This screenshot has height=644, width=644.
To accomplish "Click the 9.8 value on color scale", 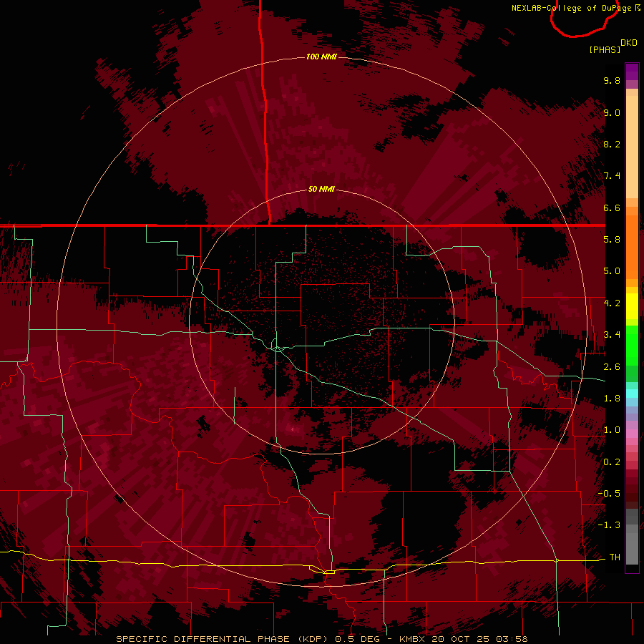I will (612, 80).
